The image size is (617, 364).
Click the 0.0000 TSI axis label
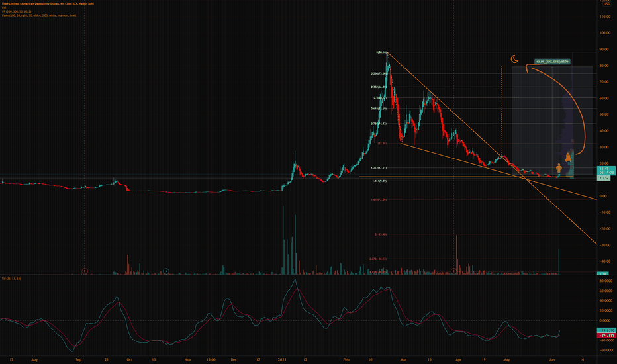(x=606, y=321)
